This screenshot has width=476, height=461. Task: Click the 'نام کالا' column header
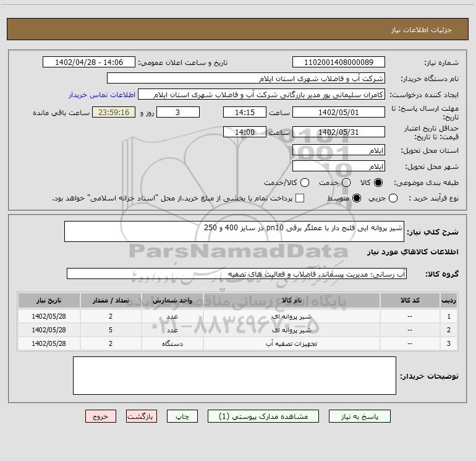(291, 300)
